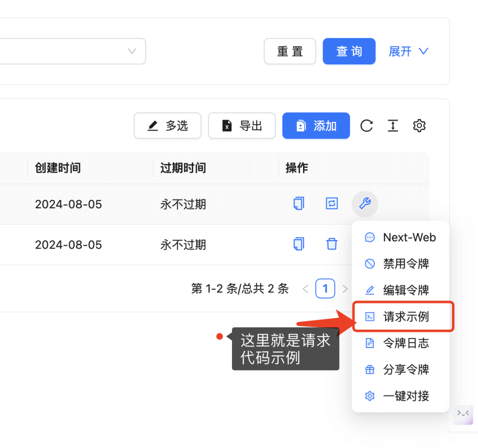Click the refresh/reset icon in the first row actions
The width and height of the screenshot is (478, 448).
pyautogui.click(x=332, y=204)
